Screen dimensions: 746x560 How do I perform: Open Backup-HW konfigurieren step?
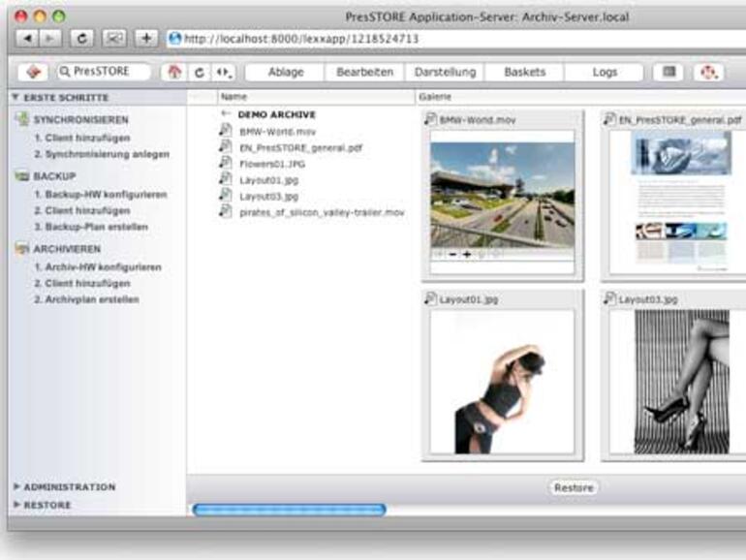[101, 195]
